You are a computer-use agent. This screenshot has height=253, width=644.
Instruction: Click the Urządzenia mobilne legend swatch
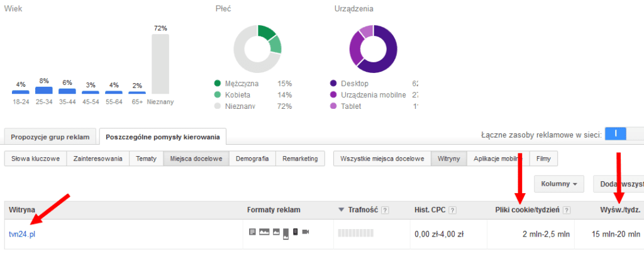tap(333, 95)
